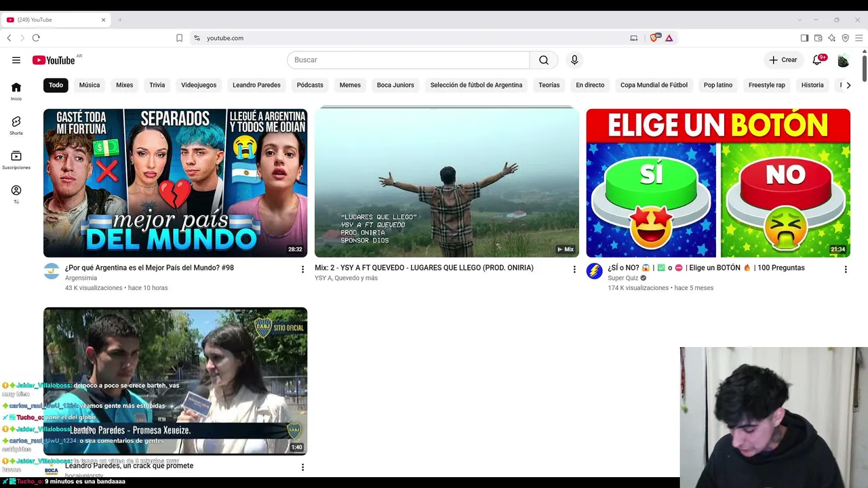Open options for the Argentina Mejor País video
This screenshot has height=488, width=868.
(x=302, y=270)
